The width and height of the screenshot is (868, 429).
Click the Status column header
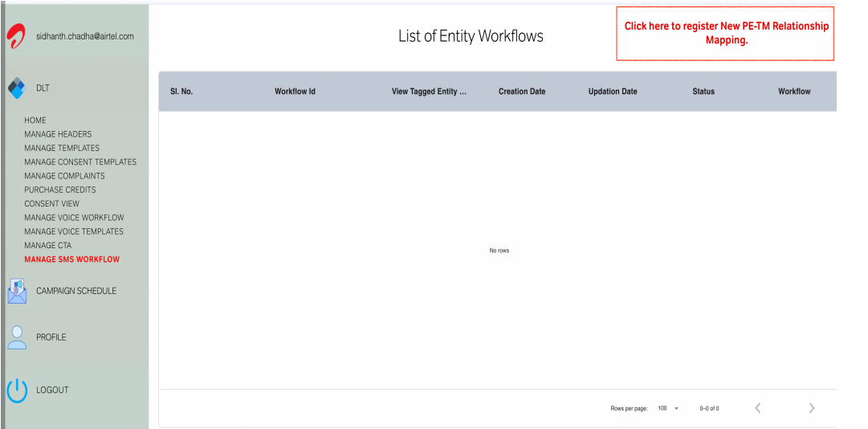pyautogui.click(x=703, y=92)
